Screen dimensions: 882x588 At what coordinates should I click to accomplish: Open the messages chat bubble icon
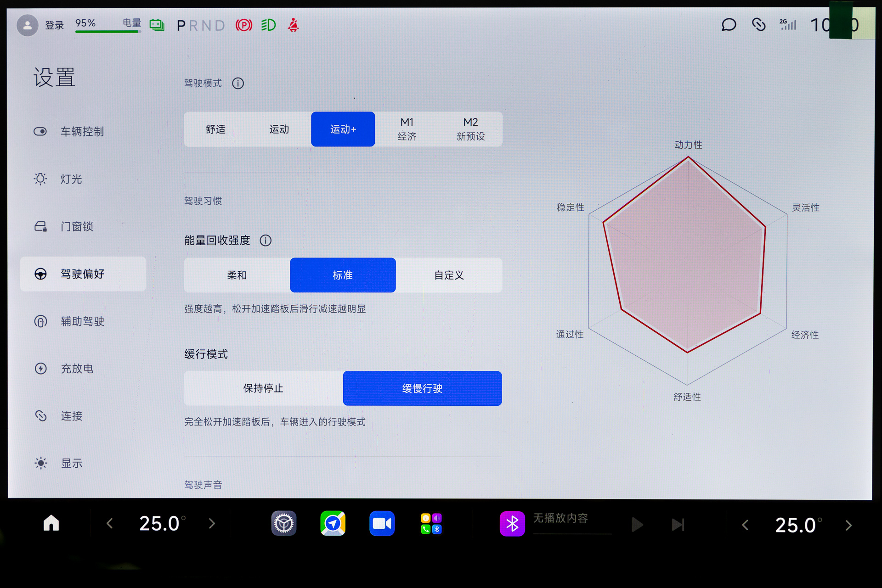coord(729,25)
